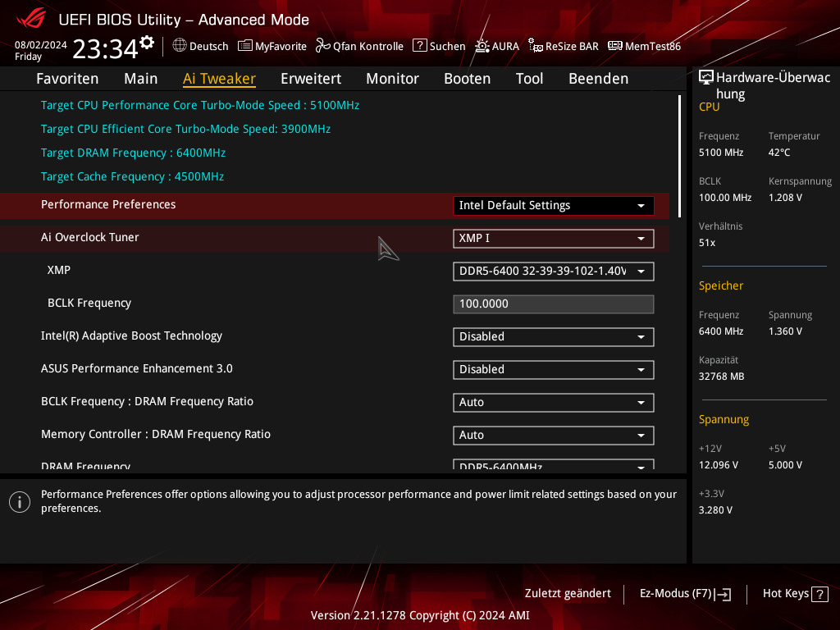This screenshot has width=840, height=630.
Task: Go to the Booten tab
Action: (467, 79)
